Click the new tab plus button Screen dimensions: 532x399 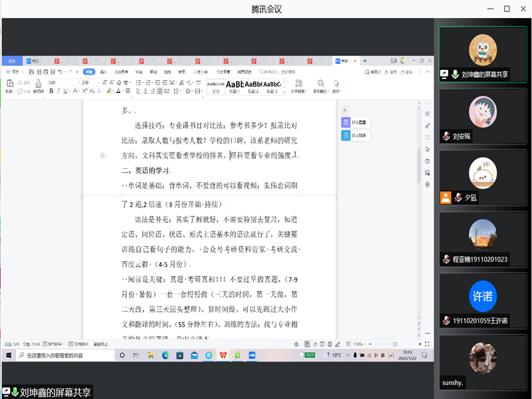coord(365,61)
